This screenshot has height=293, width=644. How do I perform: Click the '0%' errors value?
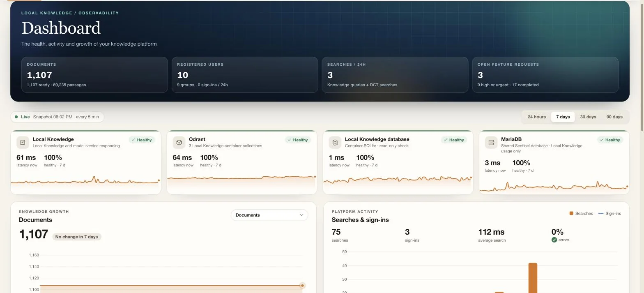[x=557, y=232]
